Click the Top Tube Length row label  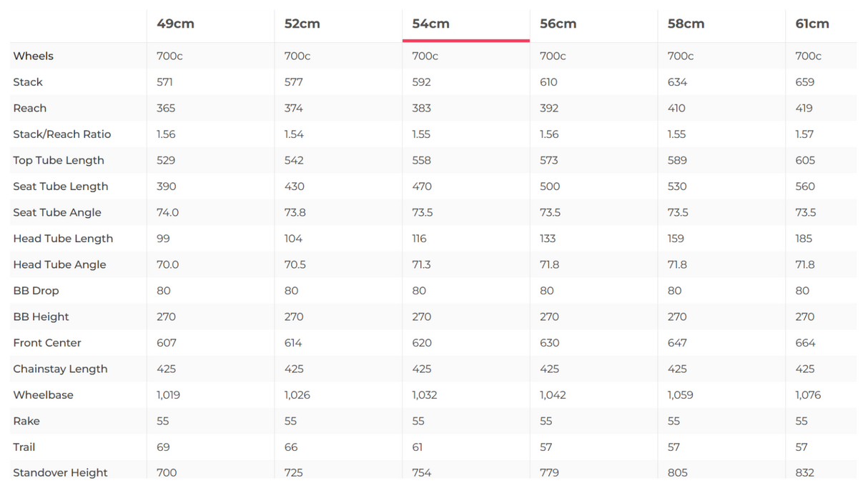coord(59,160)
